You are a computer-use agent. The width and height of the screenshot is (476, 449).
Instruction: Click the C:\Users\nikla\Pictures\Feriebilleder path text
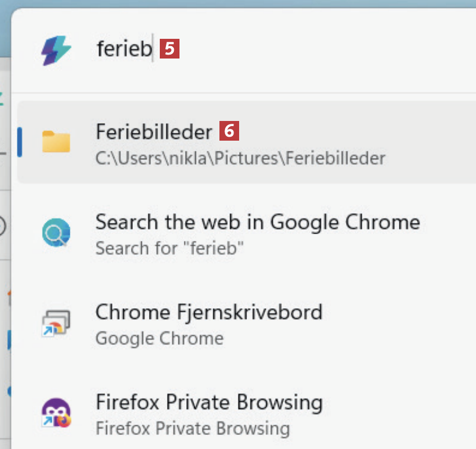coord(240,158)
